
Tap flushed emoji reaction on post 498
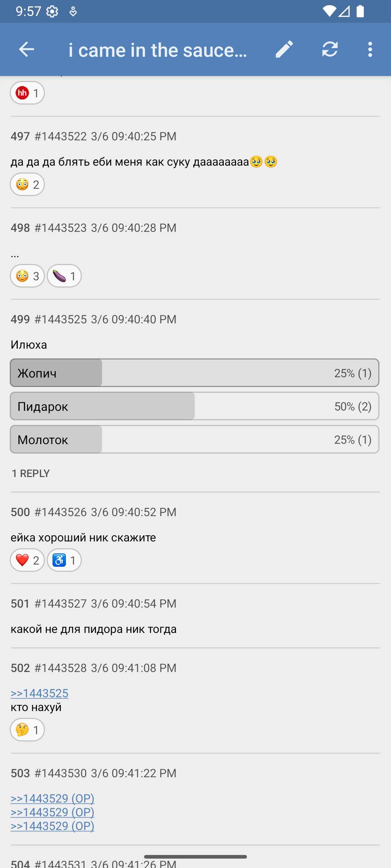(x=28, y=276)
